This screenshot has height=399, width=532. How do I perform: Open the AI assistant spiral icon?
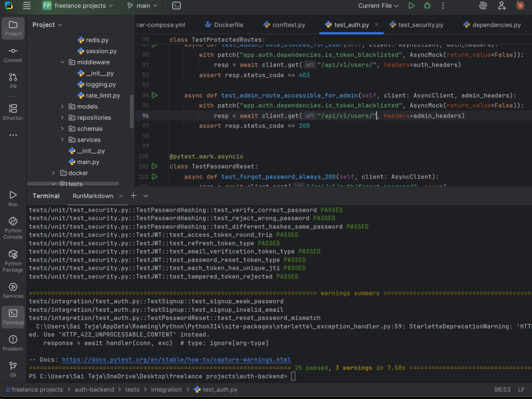click(483, 6)
